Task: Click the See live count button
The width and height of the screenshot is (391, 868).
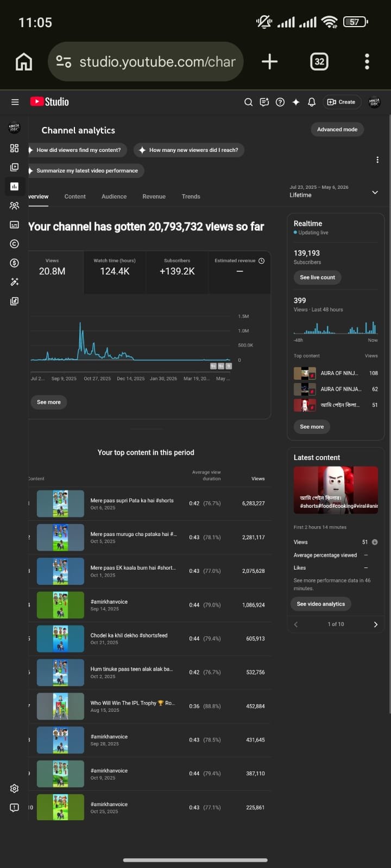Action: 318,278
